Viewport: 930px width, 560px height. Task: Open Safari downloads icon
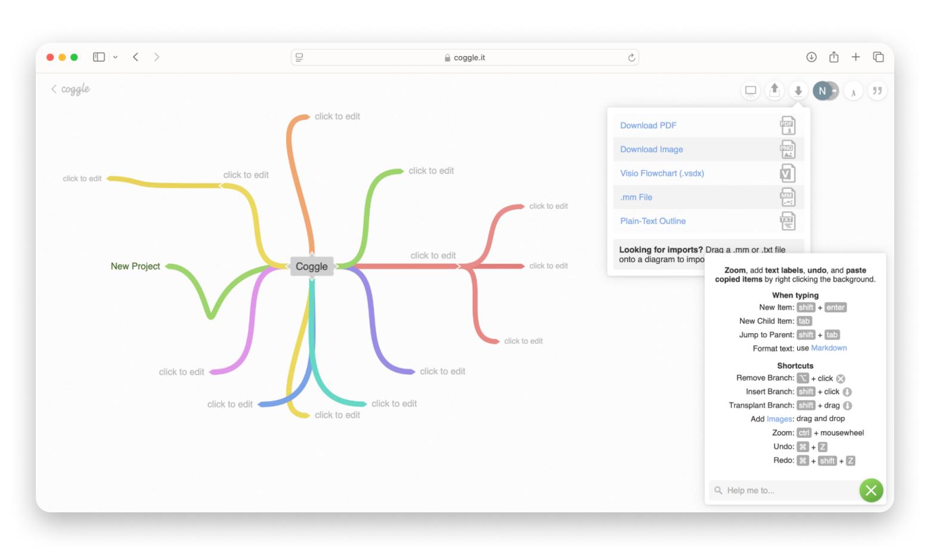[811, 57]
